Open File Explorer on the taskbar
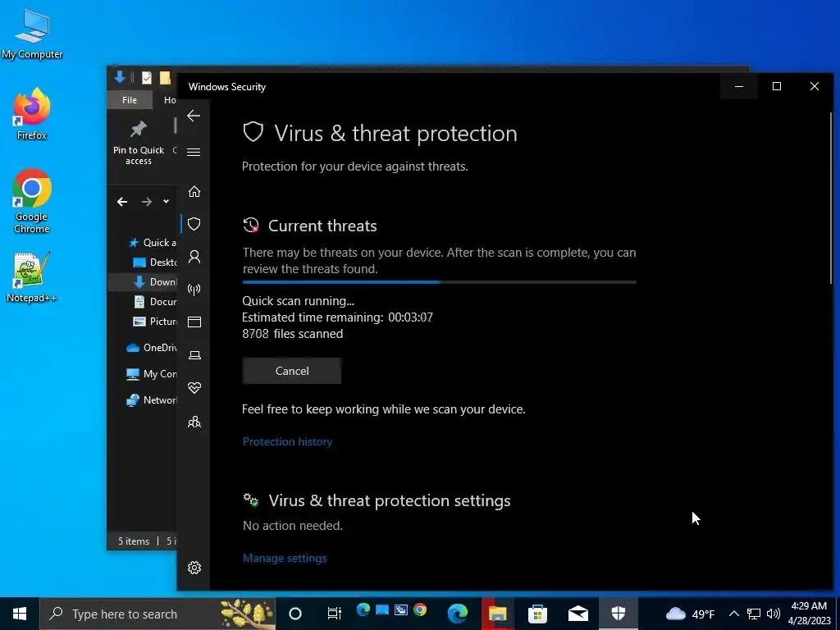 click(498, 614)
